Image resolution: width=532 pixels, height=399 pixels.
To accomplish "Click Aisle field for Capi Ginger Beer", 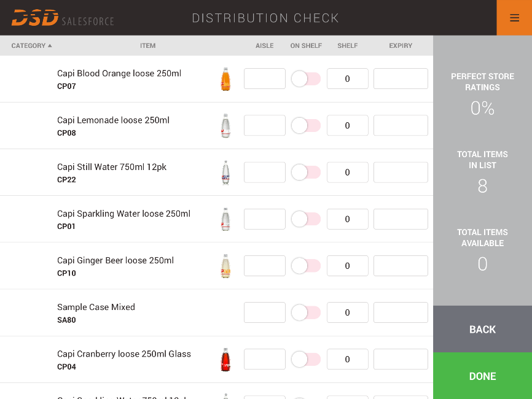I will [265, 266].
